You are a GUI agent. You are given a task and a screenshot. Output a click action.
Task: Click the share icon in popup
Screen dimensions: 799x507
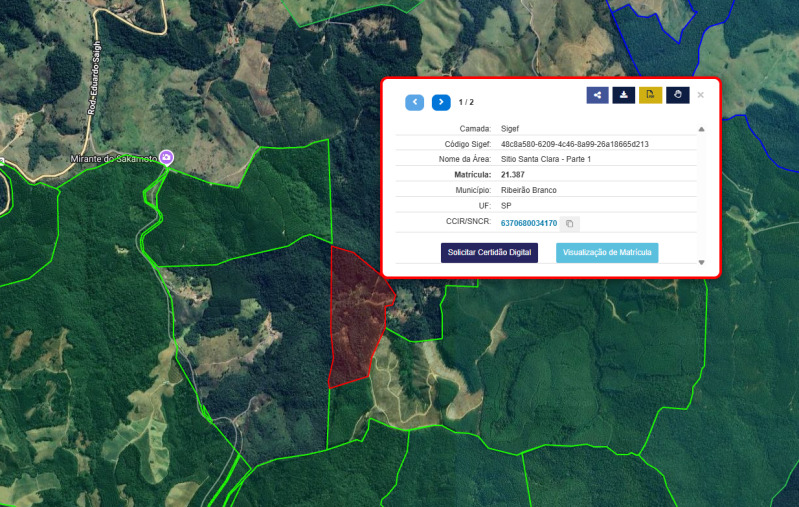click(597, 95)
